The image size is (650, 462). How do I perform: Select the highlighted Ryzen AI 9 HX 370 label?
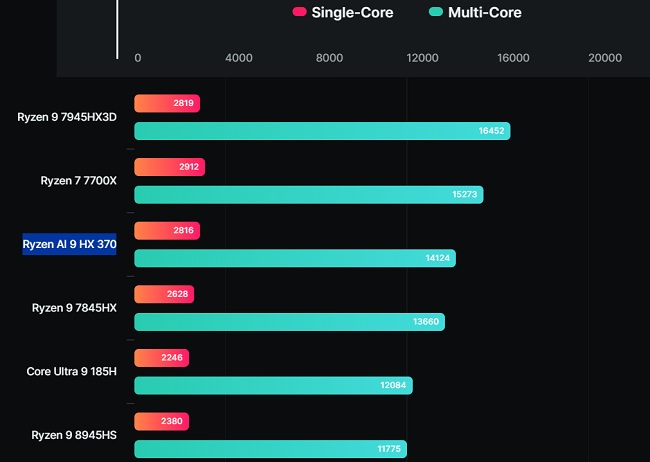(x=70, y=244)
